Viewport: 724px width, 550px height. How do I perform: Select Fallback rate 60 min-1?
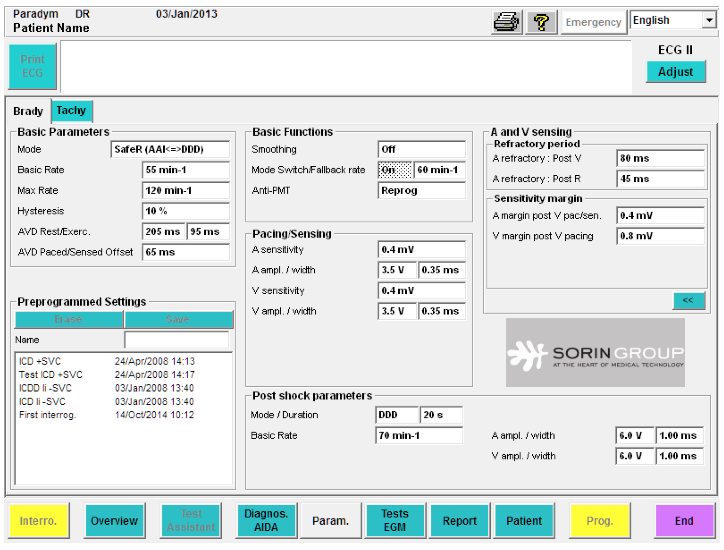pos(440,170)
